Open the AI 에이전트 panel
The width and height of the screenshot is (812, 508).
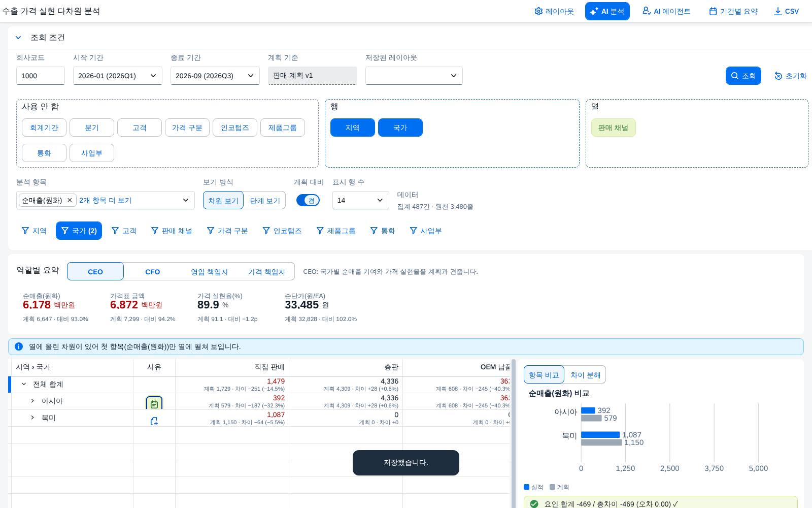[x=666, y=11]
